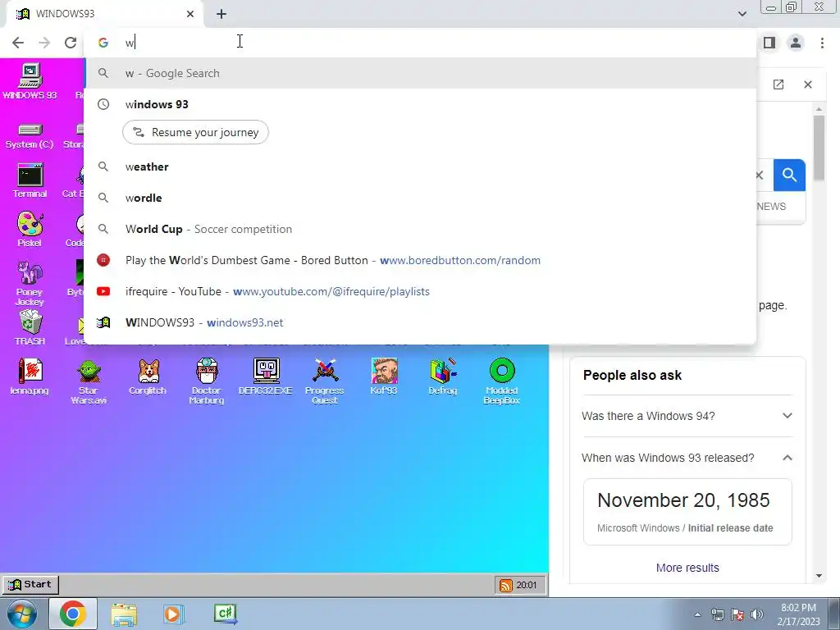Open the windows93.net suggestion
This screenshot has width=840, height=630.
click(x=420, y=322)
